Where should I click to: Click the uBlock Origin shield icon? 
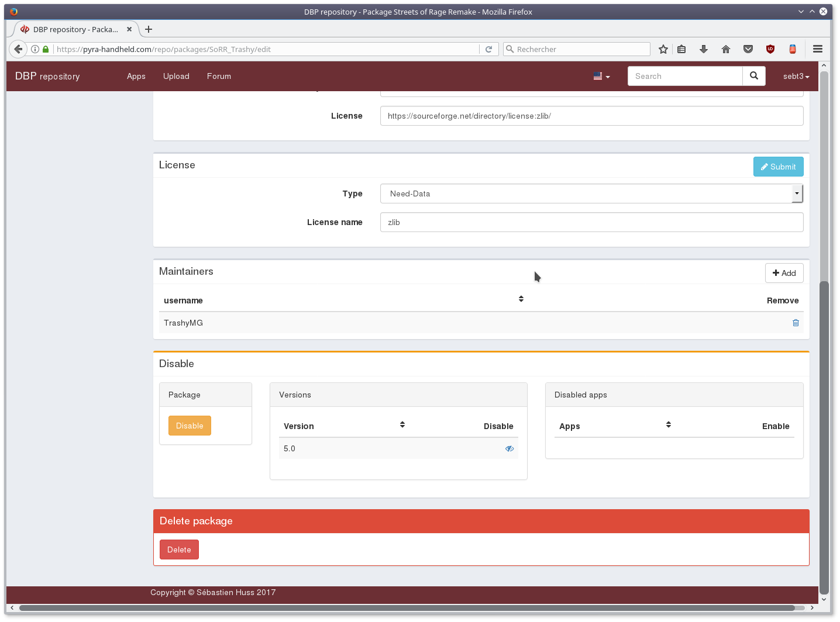click(770, 50)
